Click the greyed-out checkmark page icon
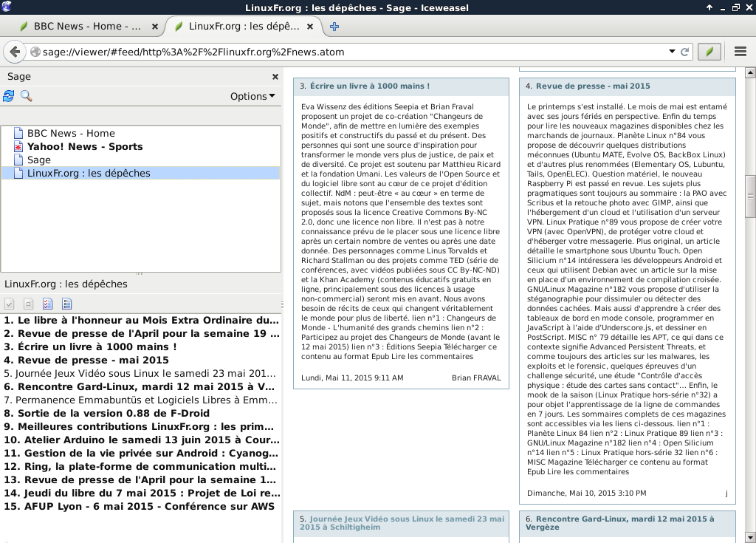 click(x=9, y=304)
